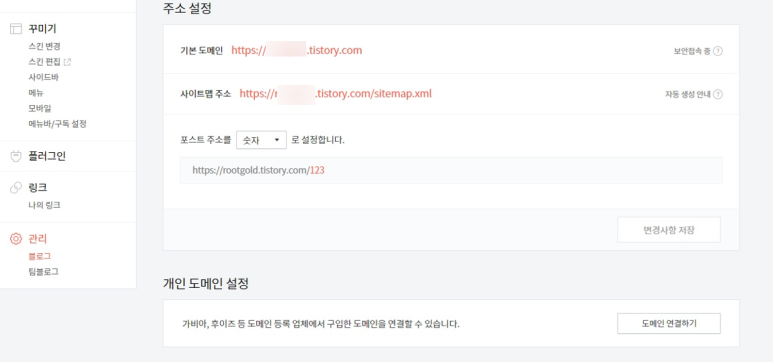Open 스킨 편집 in the sidebar

(x=44, y=62)
